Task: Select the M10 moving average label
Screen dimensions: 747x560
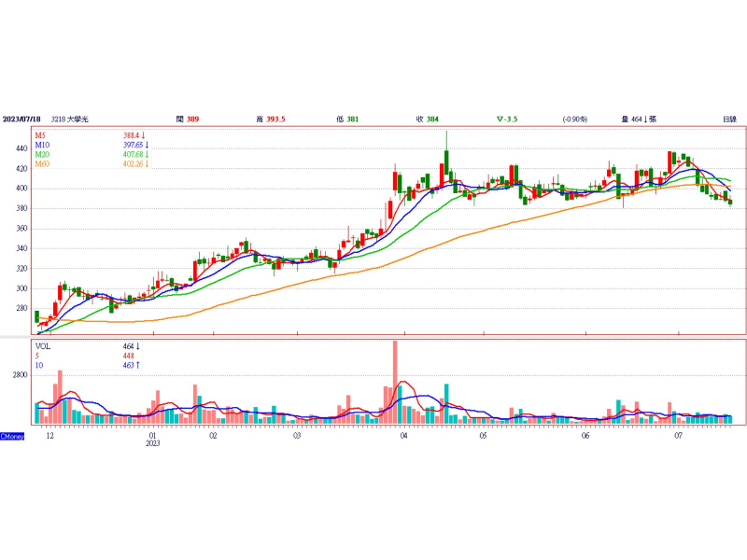Action: pos(42,146)
